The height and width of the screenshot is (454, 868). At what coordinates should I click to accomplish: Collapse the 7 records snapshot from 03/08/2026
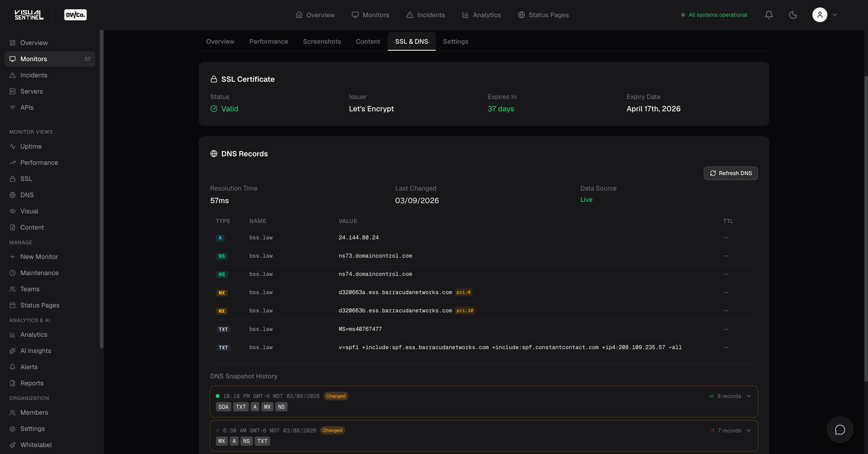coord(749,430)
